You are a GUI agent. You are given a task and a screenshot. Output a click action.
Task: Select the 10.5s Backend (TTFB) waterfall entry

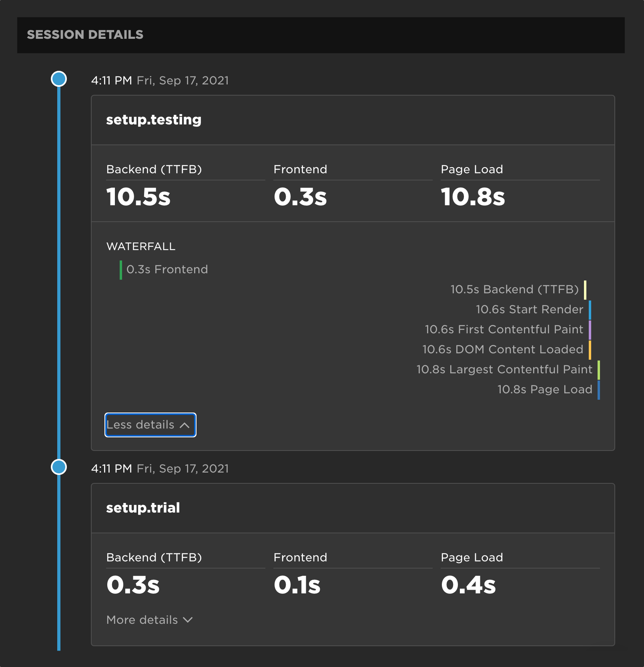point(518,289)
